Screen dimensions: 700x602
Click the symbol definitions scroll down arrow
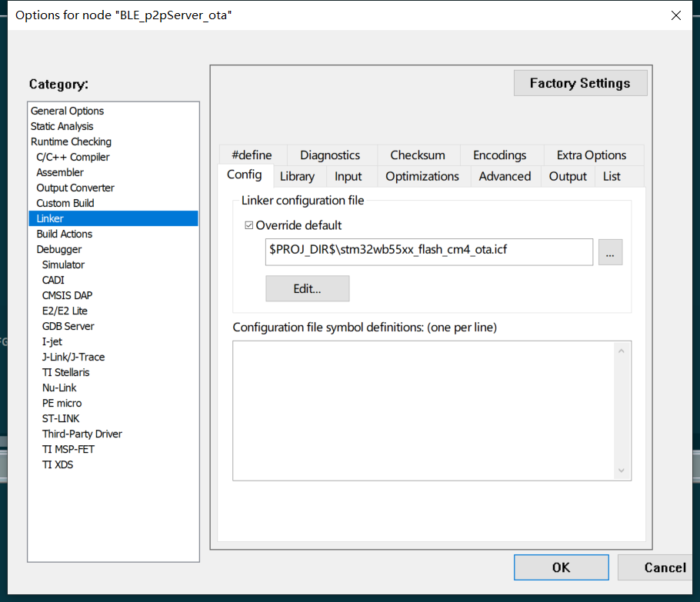[x=622, y=471]
